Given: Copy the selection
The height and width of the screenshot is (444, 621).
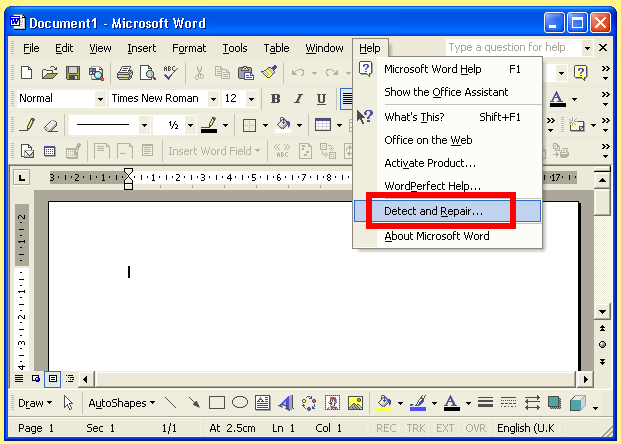Looking at the screenshot, I should [x=222, y=73].
